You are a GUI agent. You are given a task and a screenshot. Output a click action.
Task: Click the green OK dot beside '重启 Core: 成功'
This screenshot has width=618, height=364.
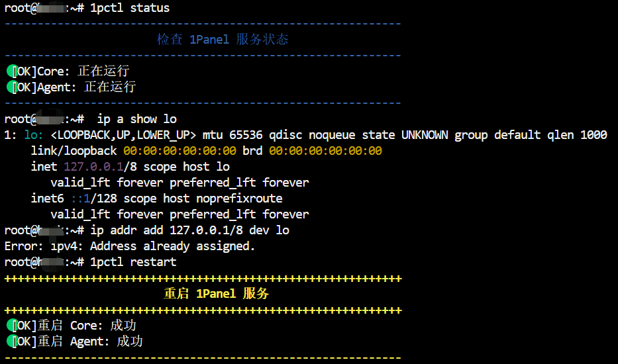[12, 326]
